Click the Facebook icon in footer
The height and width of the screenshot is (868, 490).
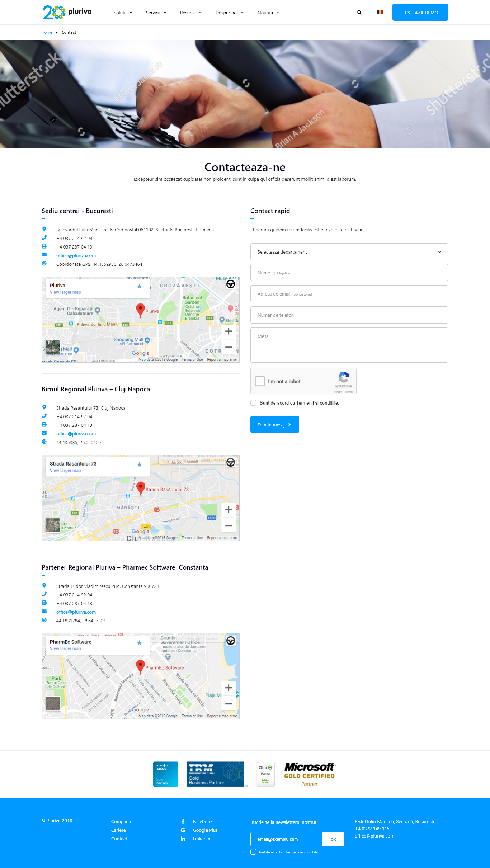click(183, 821)
